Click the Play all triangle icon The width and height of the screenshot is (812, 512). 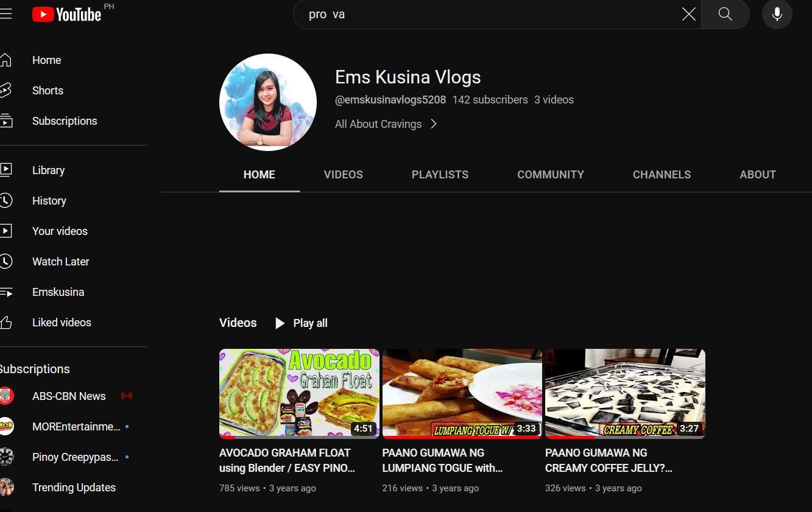pos(280,323)
